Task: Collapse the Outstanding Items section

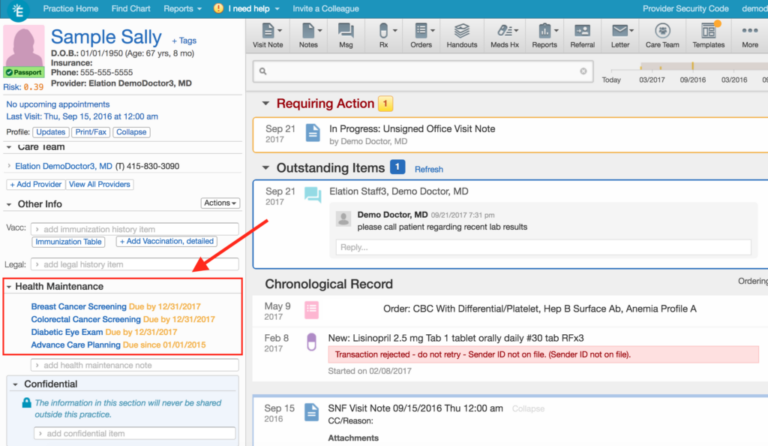Action: click(265, 168)
